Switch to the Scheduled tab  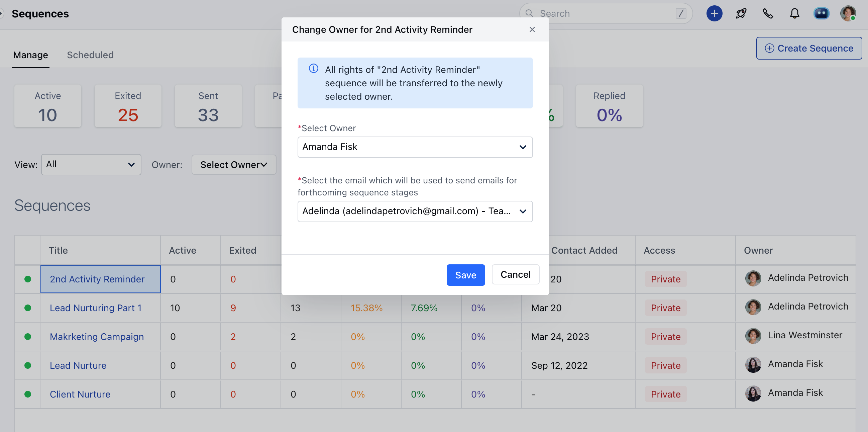[x=90, y=55]
